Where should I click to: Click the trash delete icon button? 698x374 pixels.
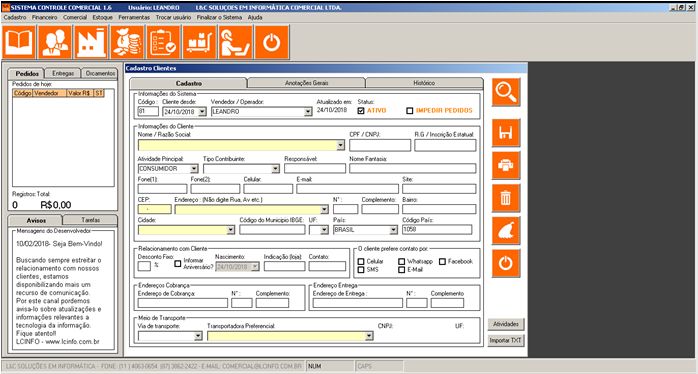(506, 198)
